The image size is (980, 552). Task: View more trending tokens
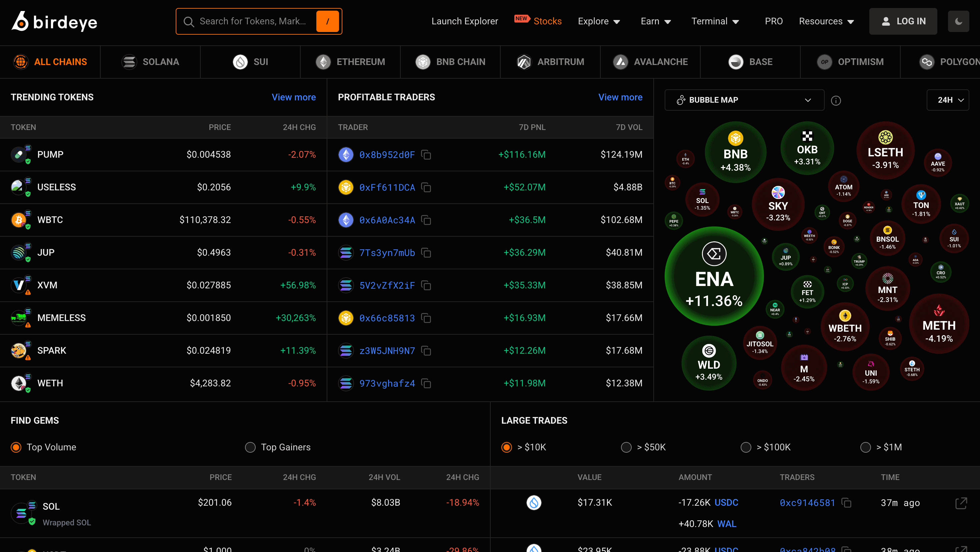(x=294, y=97)
